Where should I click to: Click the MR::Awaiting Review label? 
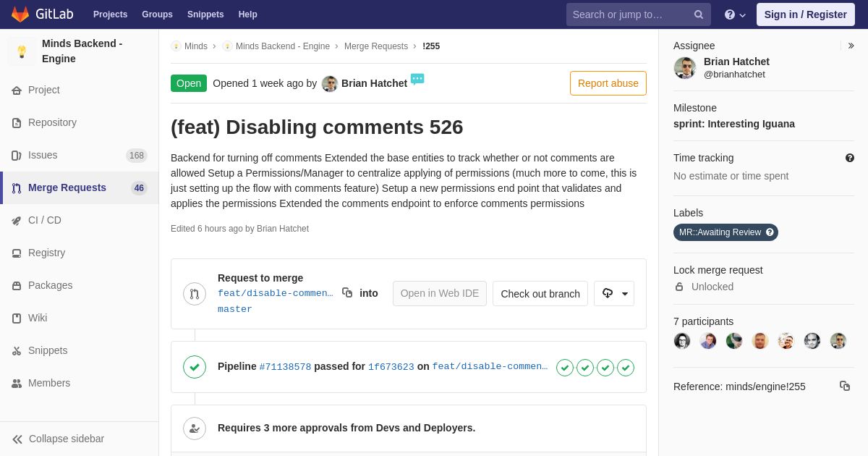click(x=726, y=232)
